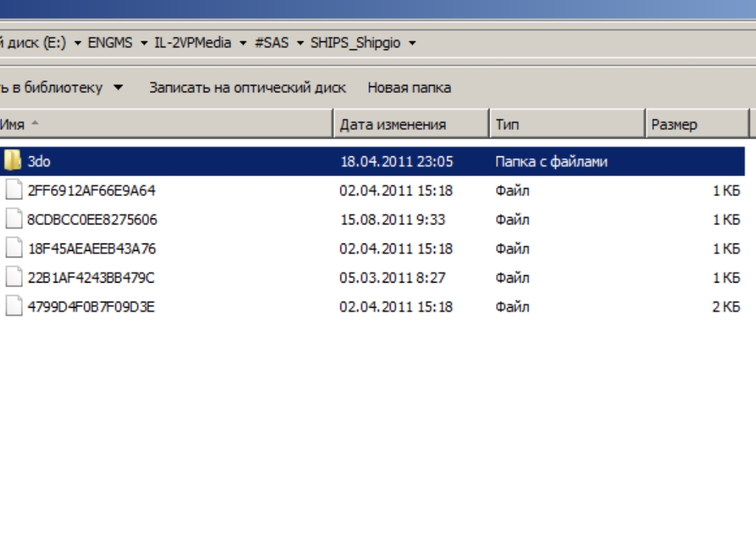Viewport: 756px width, 546px height.
Task: Sort by Имя column header
Action: coord(166,125)
